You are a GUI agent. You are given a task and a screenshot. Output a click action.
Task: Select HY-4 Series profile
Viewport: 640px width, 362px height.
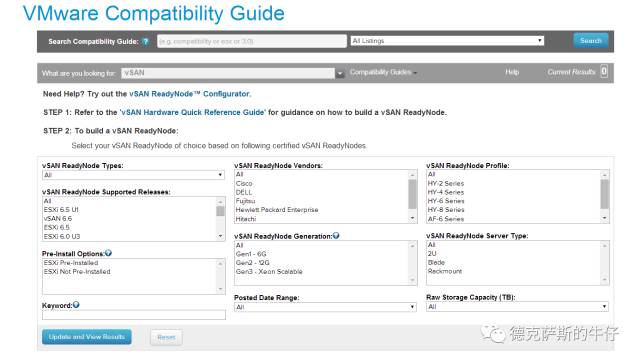pos(446,192)
